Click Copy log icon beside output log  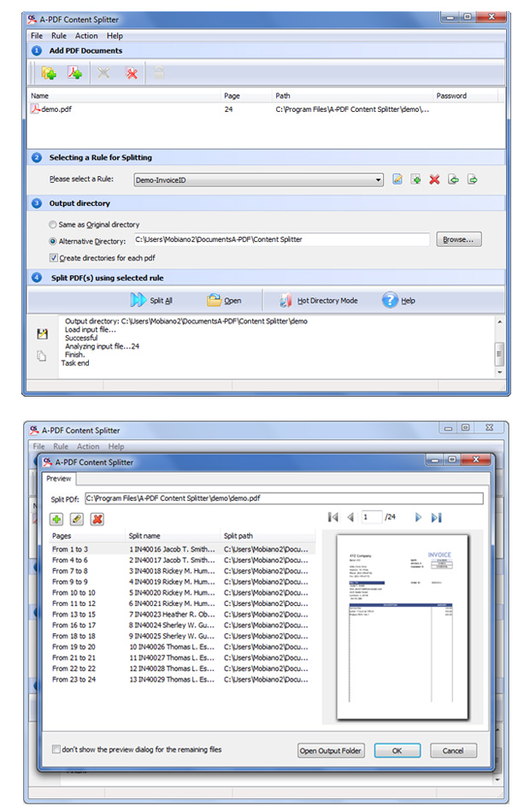[42, 356]
